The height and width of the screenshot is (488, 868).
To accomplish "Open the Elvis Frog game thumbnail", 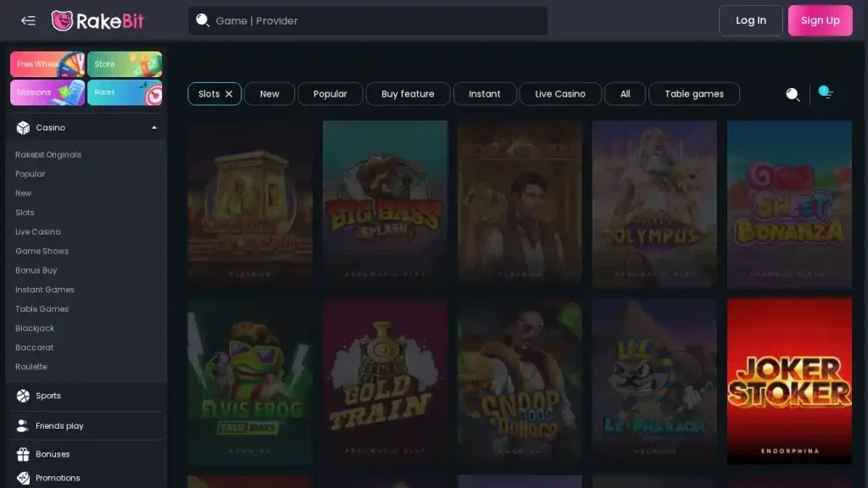I will tap(250, 381).
